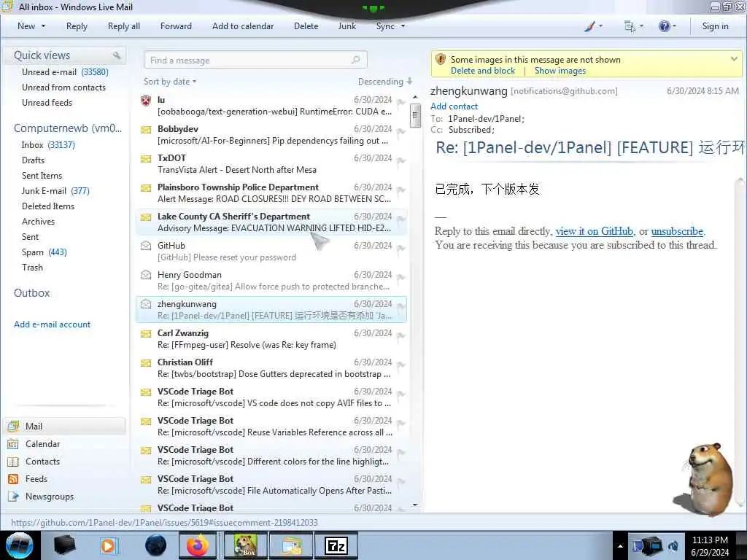Toggle flag on Christian Oliff message

pyautogui.click(x=400, y=365)
